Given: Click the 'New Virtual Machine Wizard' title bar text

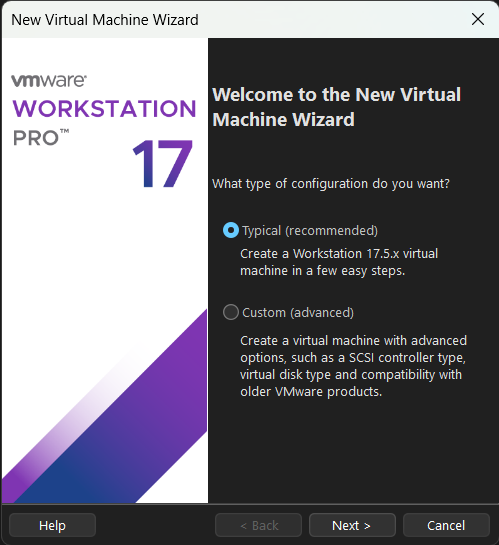Looking at the screenshot, I should point(105,20).
